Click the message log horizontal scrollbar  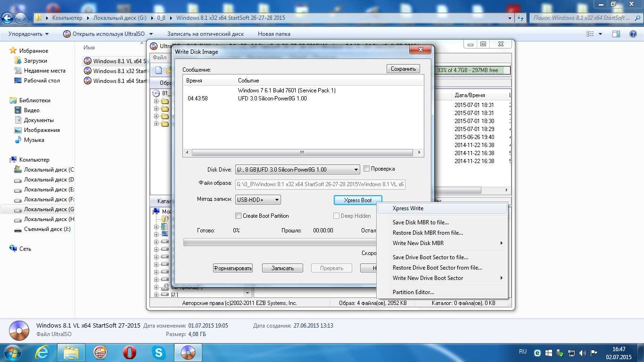(x=303, y=153)
